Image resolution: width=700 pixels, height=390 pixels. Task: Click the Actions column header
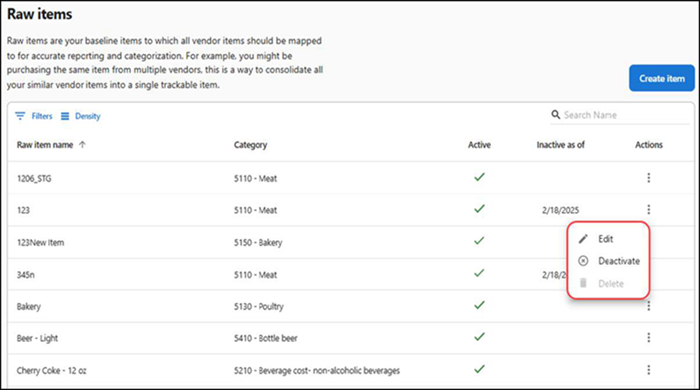pos(649,145)
